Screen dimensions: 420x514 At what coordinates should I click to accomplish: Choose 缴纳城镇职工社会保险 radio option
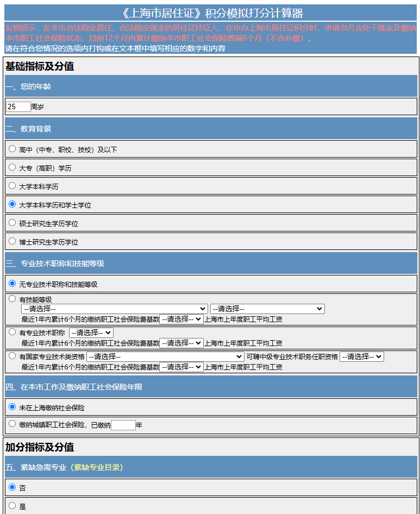pyautogui.click(x=12, y=424)
